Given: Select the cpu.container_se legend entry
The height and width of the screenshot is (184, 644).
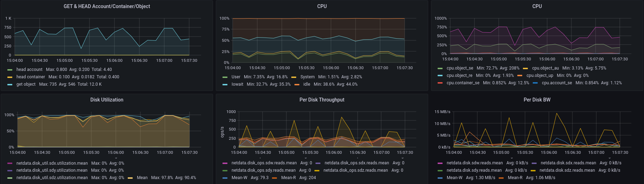Looking at the screenshot, I should [463, 83].
